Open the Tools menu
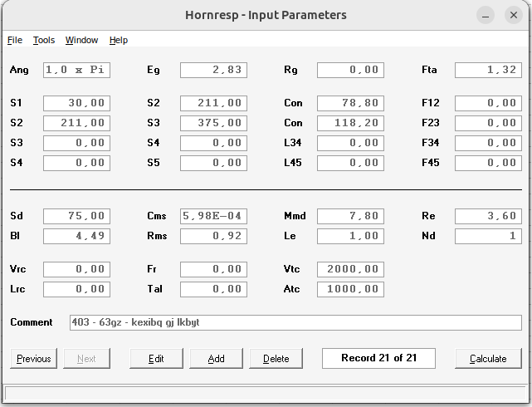Viewport: 532px width, 407px height. 44,40
